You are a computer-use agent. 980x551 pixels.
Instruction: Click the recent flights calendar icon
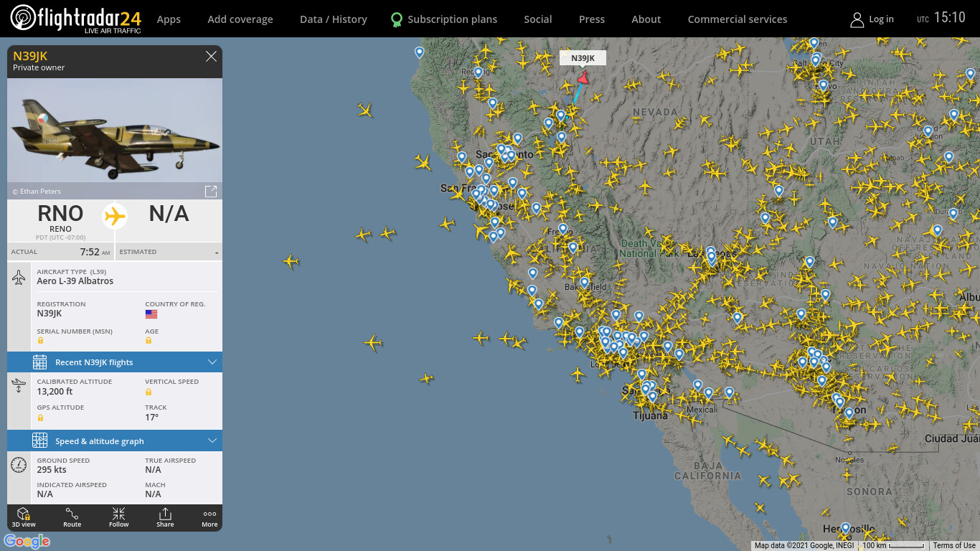39,362
